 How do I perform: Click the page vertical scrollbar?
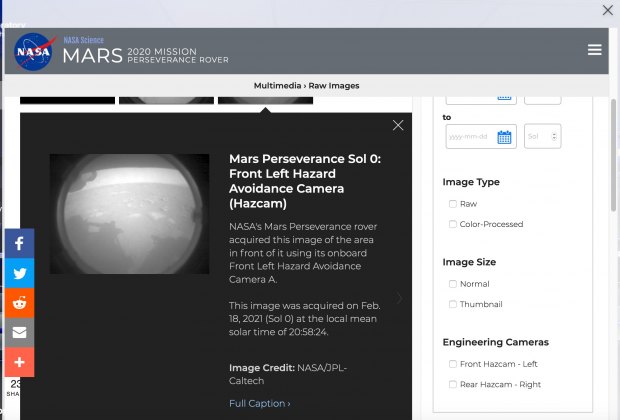[x=614, y=155]
